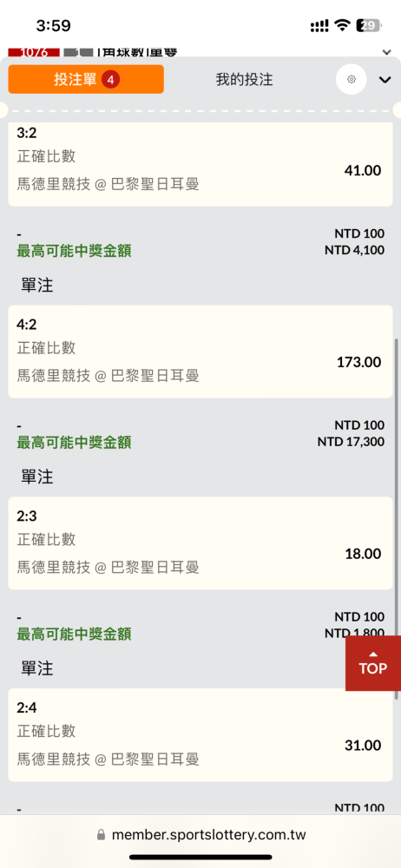
Task: Select the 2:4 correct score bet card
Action: pos(200,734)
